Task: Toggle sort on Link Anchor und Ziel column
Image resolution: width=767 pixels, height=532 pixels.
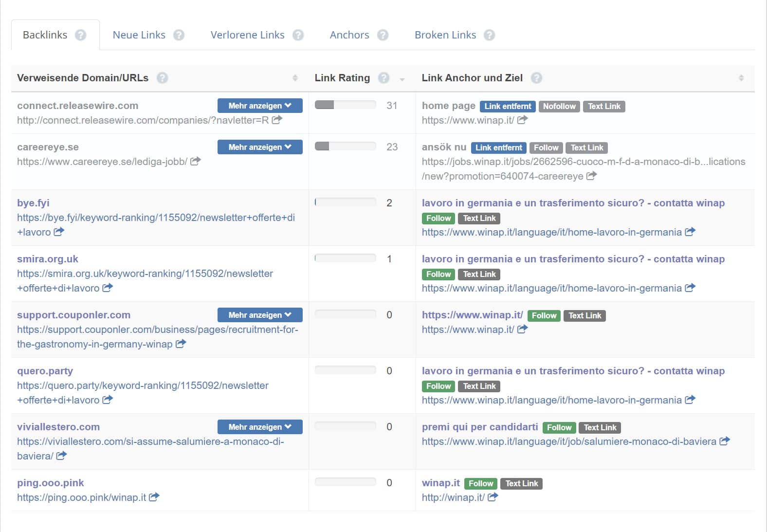Action: click(741, 78)
